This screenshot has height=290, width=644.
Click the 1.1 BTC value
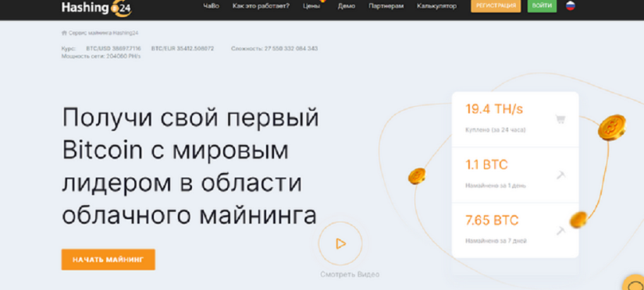[486, 165]
